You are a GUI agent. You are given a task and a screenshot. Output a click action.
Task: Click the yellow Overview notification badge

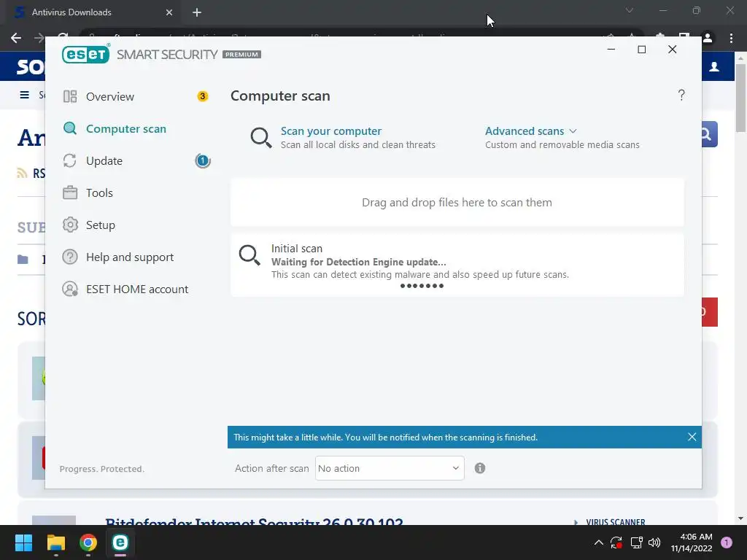click(x=203, y=97)
